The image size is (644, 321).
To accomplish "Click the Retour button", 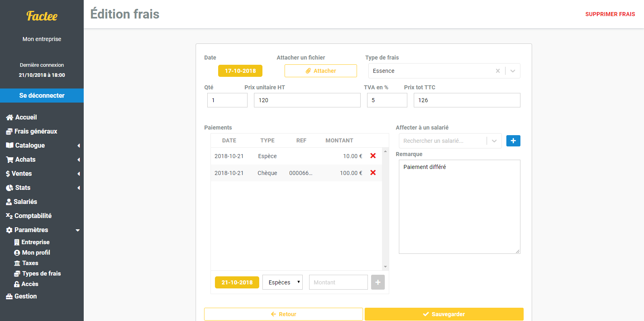I will point(283,314).
